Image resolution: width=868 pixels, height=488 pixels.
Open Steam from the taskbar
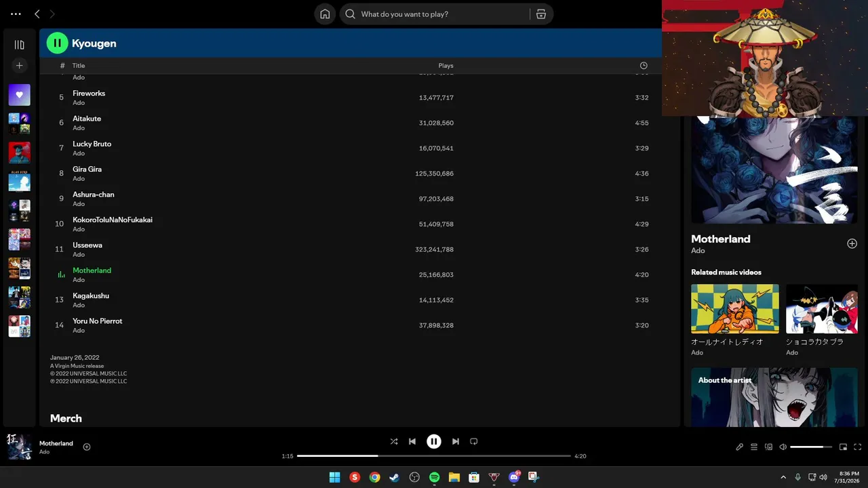click(x=395, y=477)
